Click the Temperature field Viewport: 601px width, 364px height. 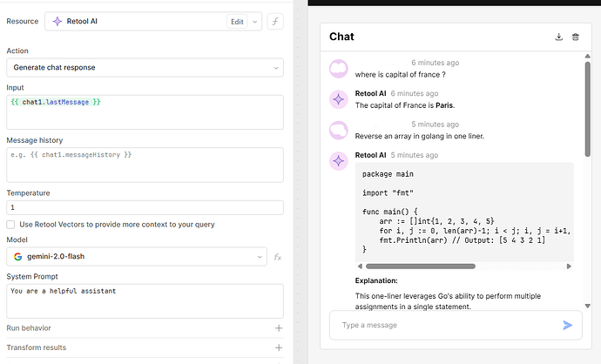coord(145,207)
